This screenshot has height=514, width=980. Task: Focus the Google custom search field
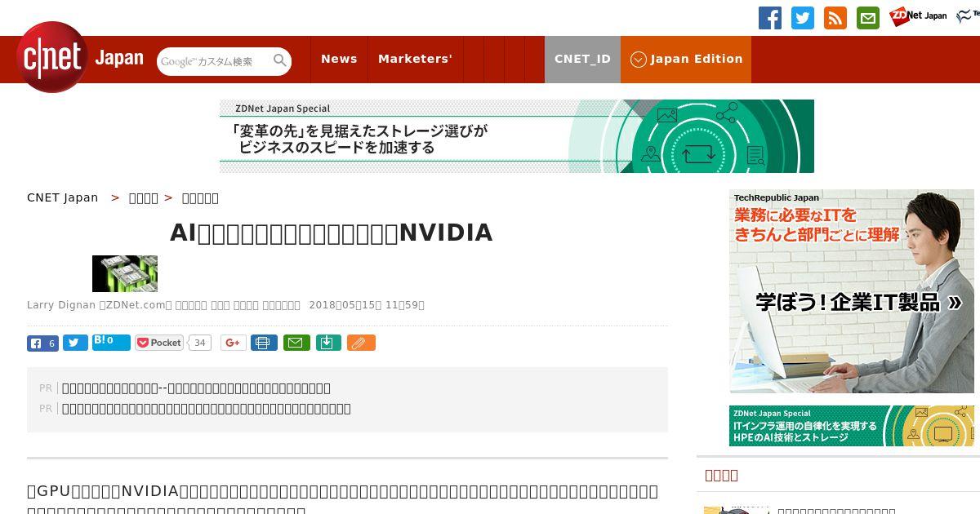pyautogui.click(x=214, y=61)
